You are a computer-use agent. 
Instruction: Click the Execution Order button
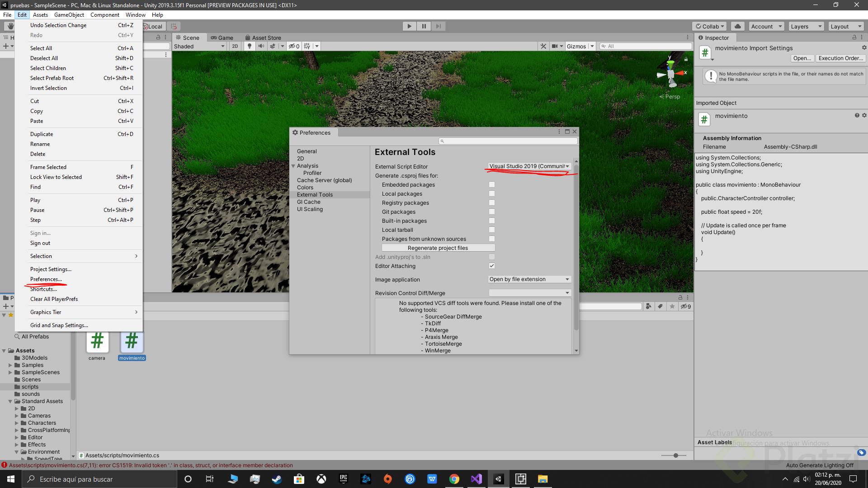(841, 58)
